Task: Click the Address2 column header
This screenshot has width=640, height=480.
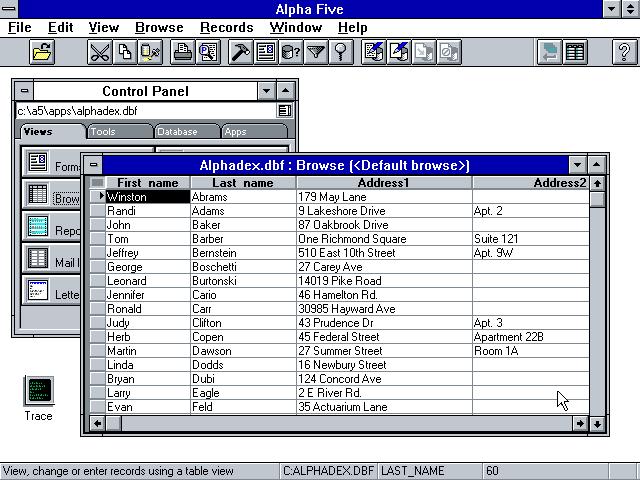Action: click(x=531, y=182)
